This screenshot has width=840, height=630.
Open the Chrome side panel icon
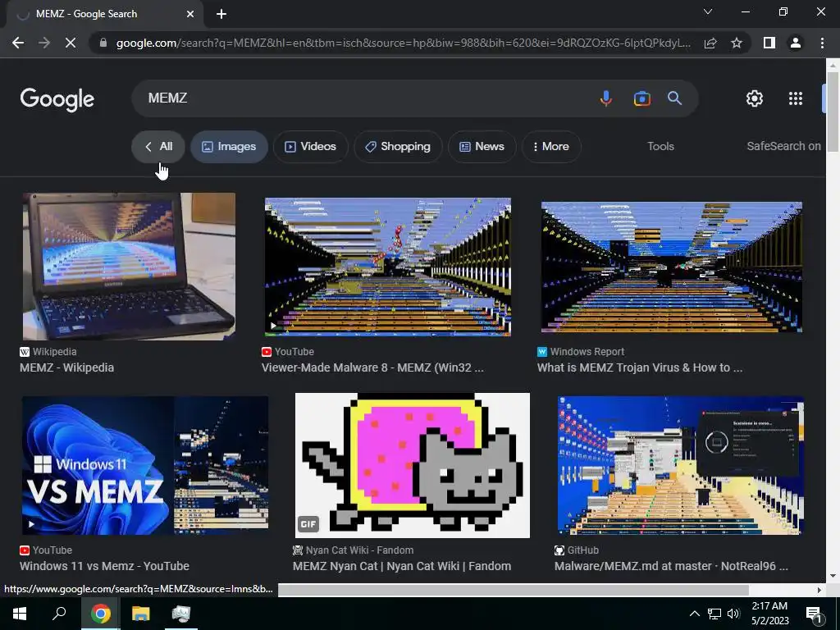769,43
